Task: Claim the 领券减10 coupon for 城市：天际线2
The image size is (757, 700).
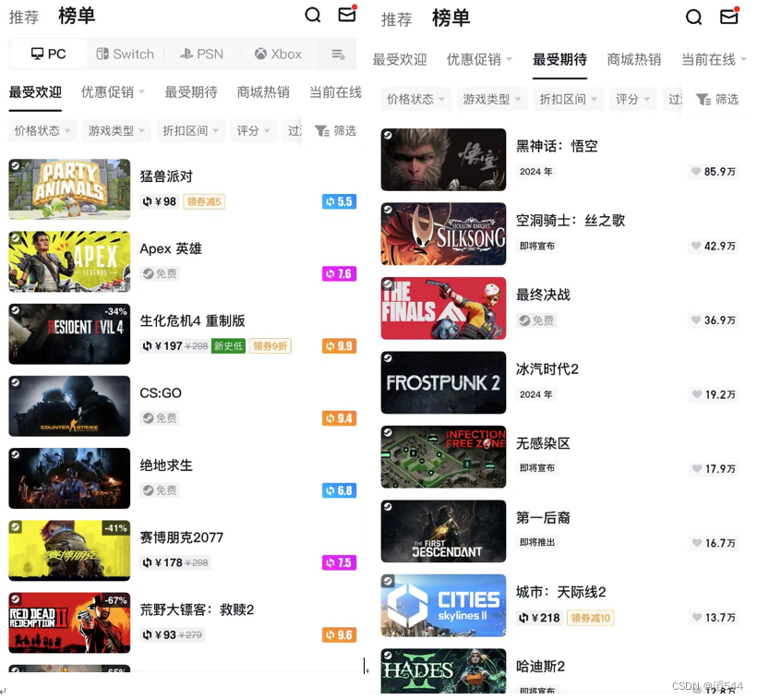Action: click(x=591, y=618)
